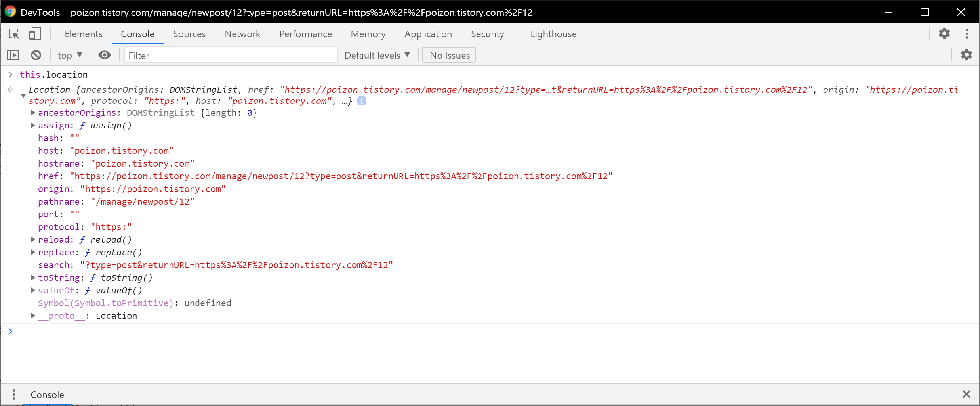This screenshot has width=980, height=406.
Task: Open the Performance tab
Action: pos(305,34)
